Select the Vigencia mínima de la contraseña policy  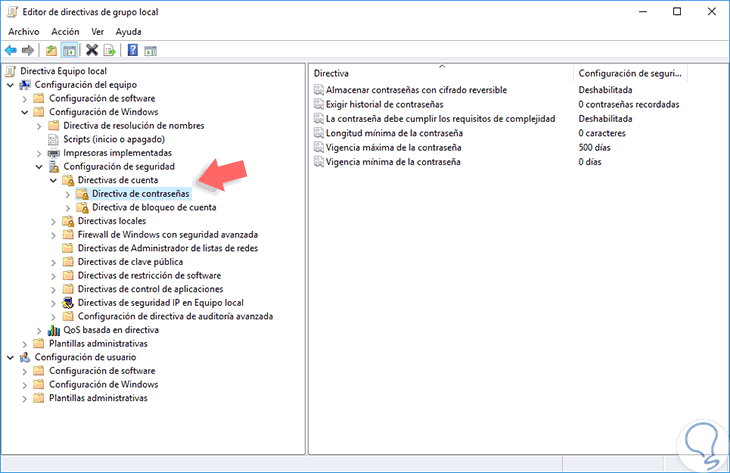click(x=393, y=162)
